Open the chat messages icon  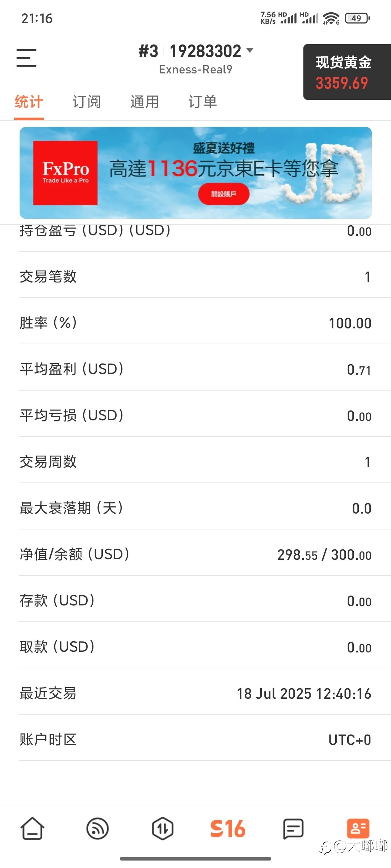pos(293,829)
